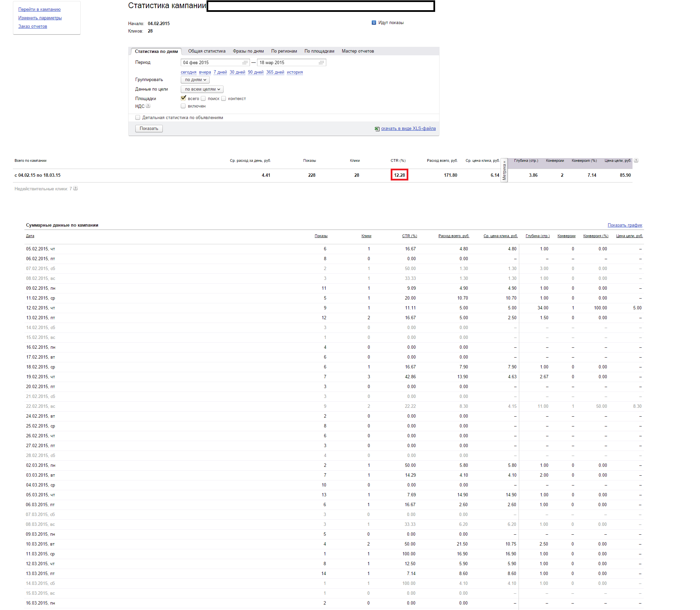Sort table by 'CTR (%)' column header
This screenshot has width=700, height=610.
409,236
